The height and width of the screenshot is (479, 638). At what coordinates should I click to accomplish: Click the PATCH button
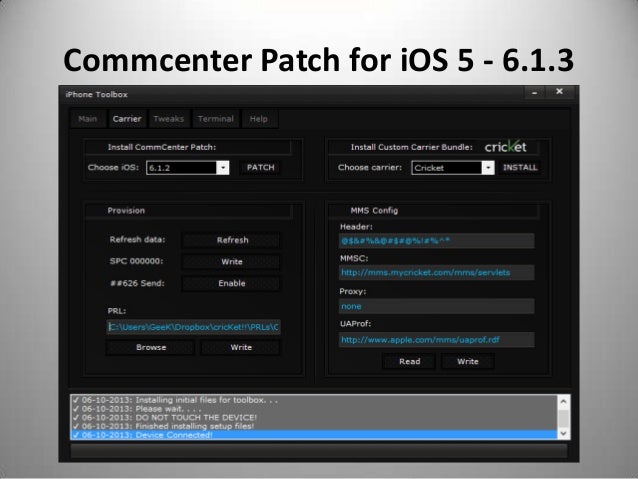coord(260,168)
